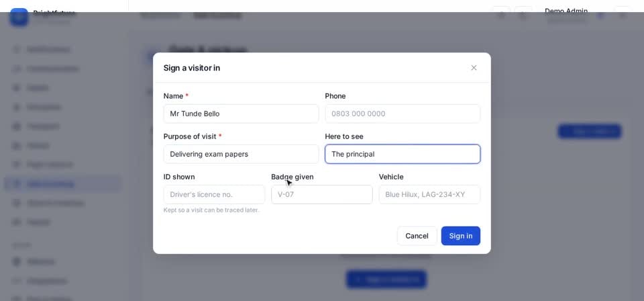
Task: Click the 'Badge given' label
Action: pos(292,177)
